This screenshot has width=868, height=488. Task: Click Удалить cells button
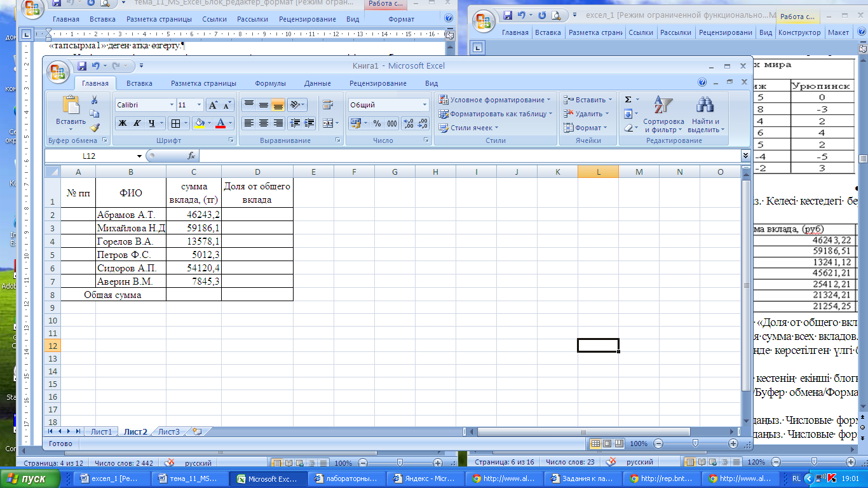[x=587, y=114]
